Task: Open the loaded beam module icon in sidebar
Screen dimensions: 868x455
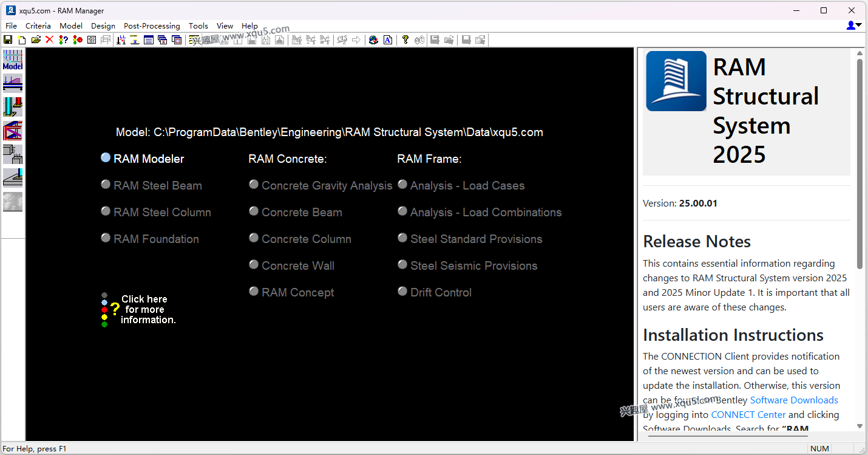Action: pyautogui.click(x=13, y=83)
